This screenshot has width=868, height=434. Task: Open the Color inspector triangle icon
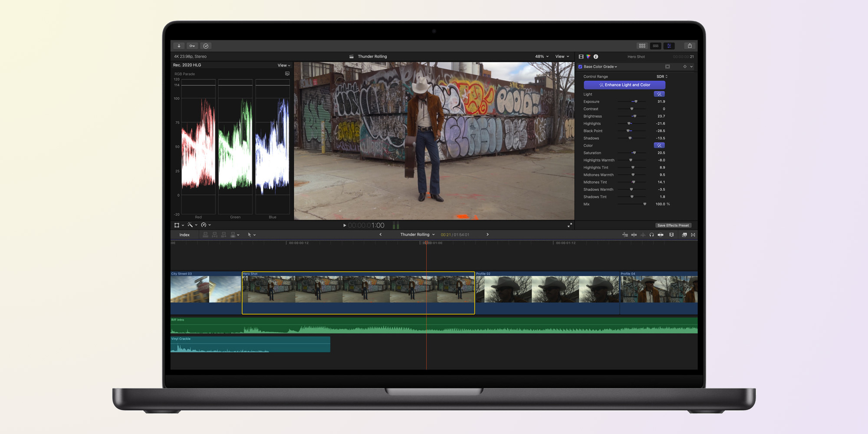click(x=588, y=57)
